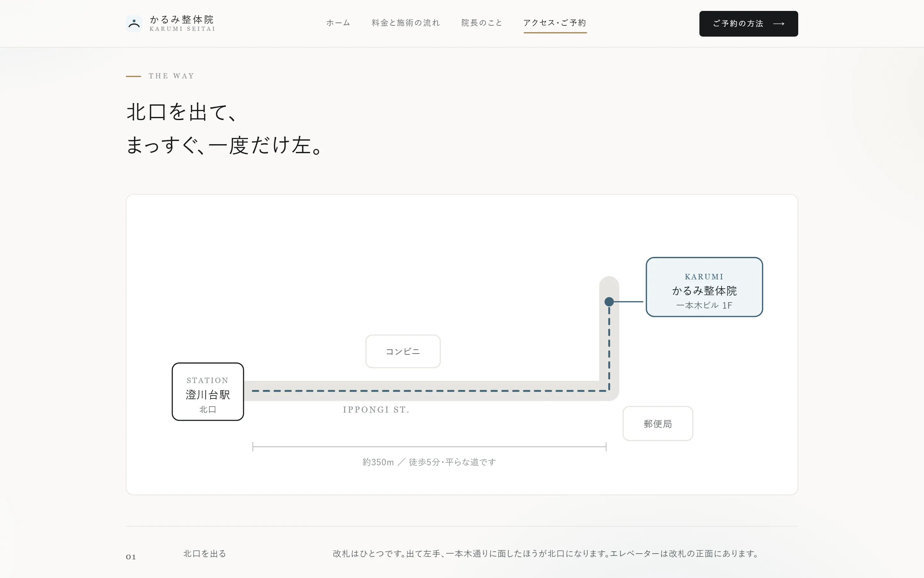
Task: Click the かるみ整体院 destination box on the map
Action: coord(704,287)
